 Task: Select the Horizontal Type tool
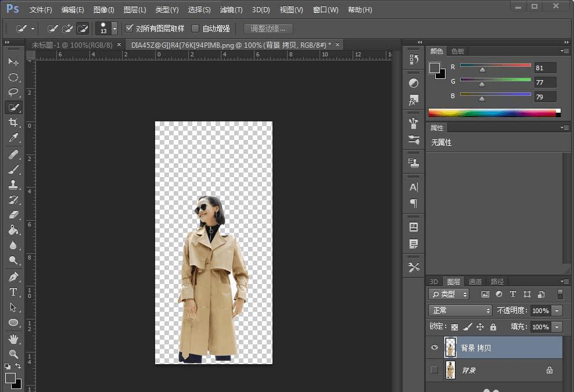pyautogui.click(x=13, y=292)
